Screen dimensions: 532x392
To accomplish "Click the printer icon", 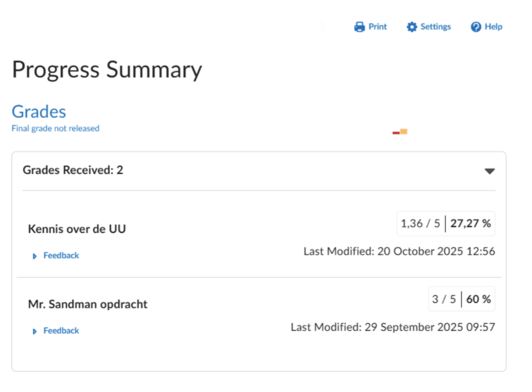I will click(359, 27).
